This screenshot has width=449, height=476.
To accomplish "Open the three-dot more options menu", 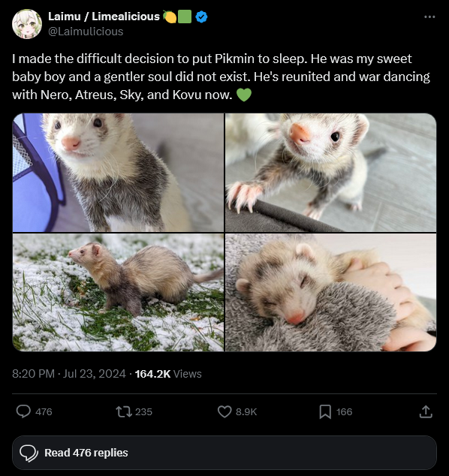I will [x=429, y=17].
